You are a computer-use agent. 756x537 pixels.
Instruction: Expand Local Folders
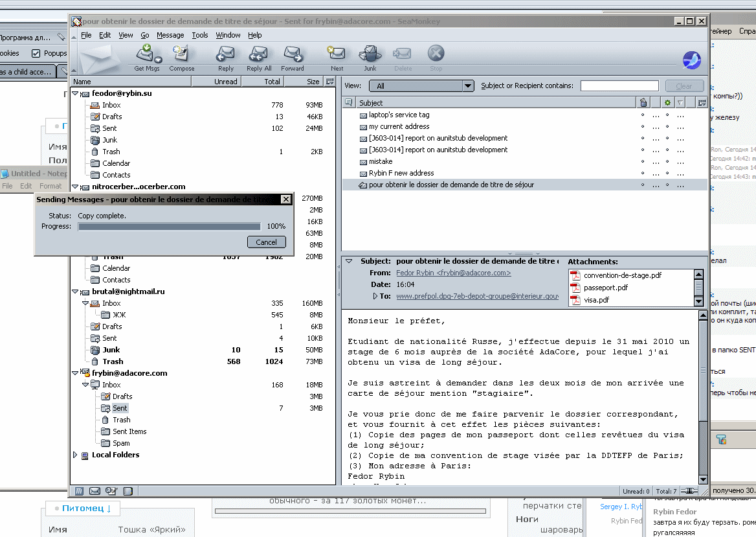75,455
